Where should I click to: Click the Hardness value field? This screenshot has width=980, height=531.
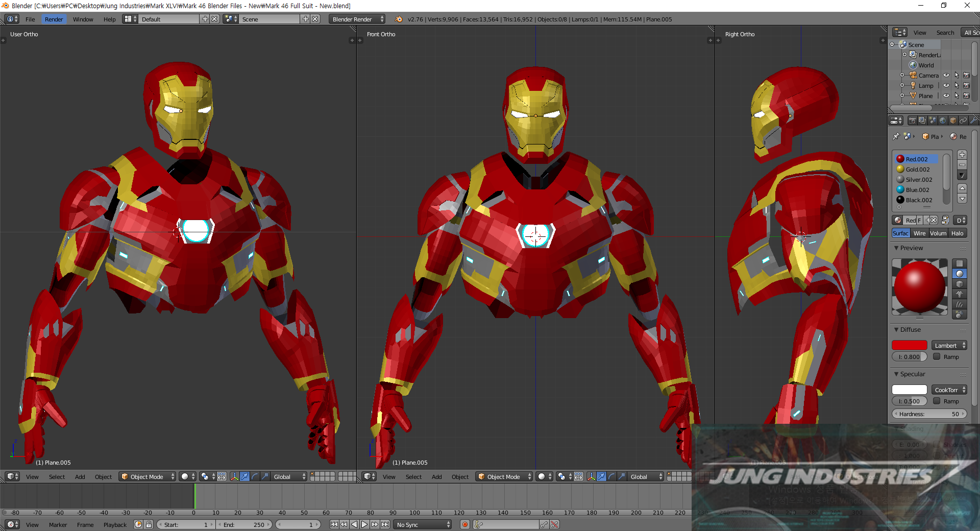coord(929,414)
